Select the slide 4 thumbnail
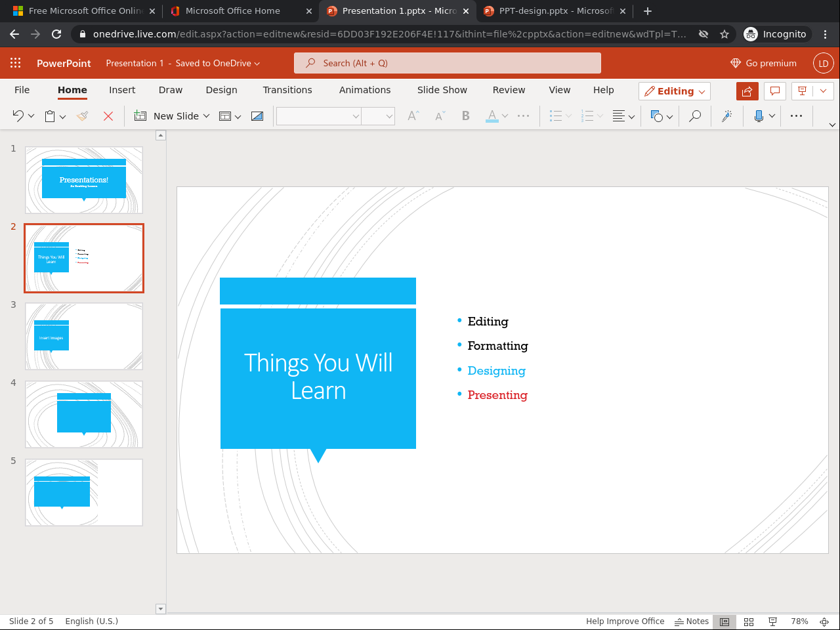 click(84, 414)
